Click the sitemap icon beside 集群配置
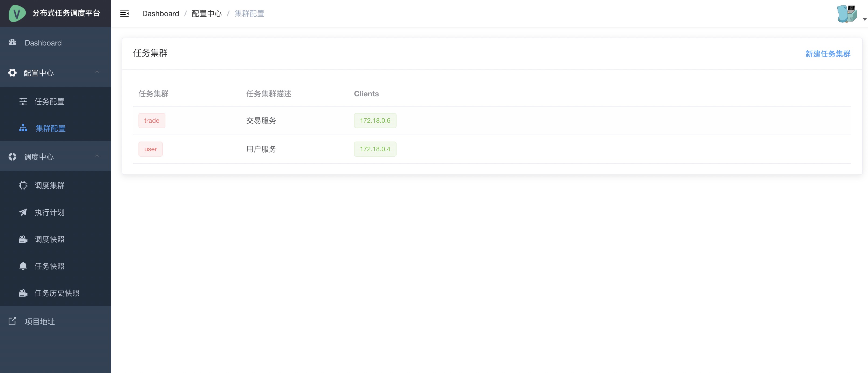 point(23,128)
